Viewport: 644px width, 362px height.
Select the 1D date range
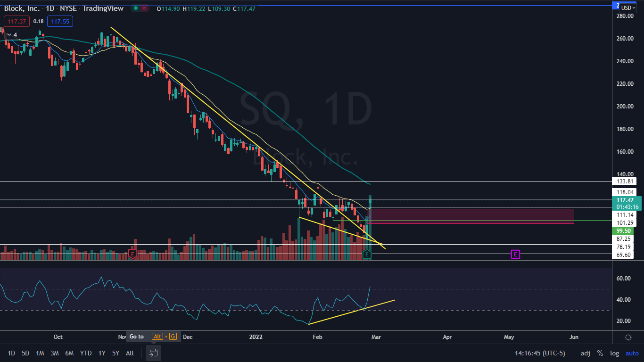(x=11, y=353)
